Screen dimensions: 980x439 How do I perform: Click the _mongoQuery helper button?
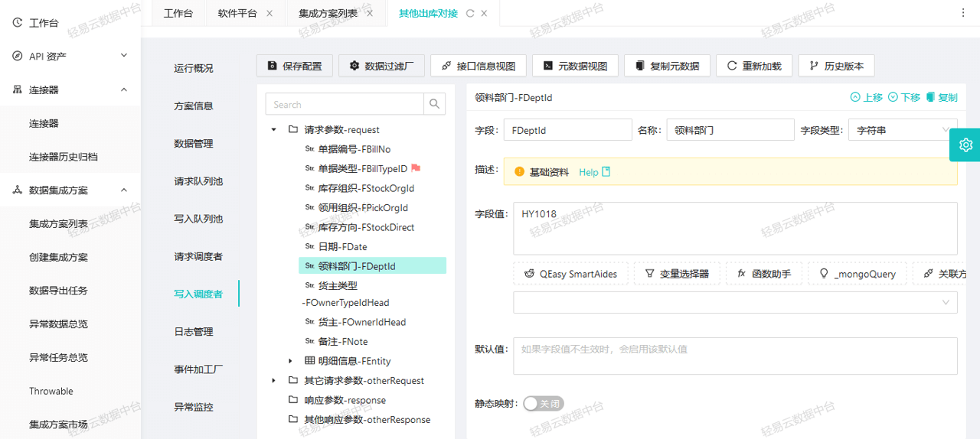[857, 273]
